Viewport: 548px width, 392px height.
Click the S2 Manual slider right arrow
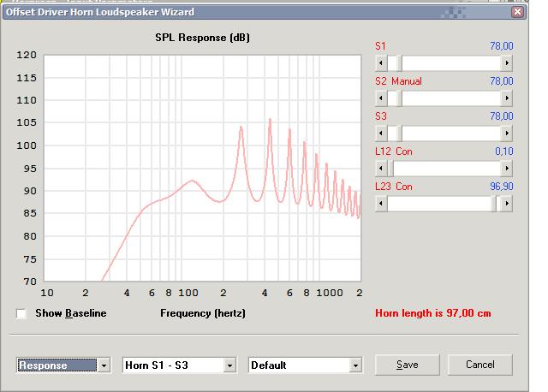click(x=507, y=98)
